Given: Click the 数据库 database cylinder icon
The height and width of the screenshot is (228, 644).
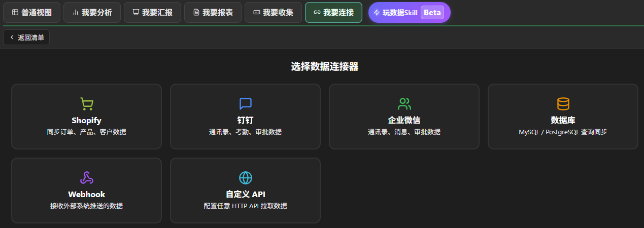Looking at the screenshot, I should coord(563,104).
